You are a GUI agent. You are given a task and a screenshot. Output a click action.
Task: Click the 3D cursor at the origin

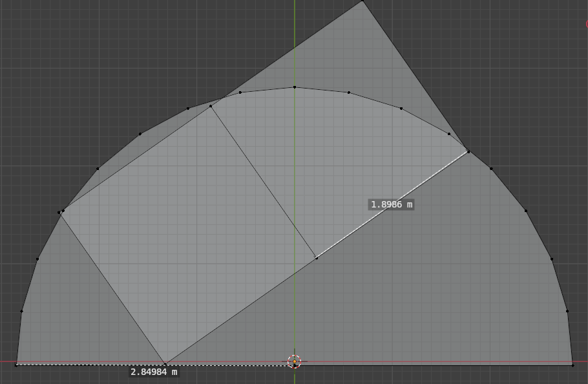[294, 361]
